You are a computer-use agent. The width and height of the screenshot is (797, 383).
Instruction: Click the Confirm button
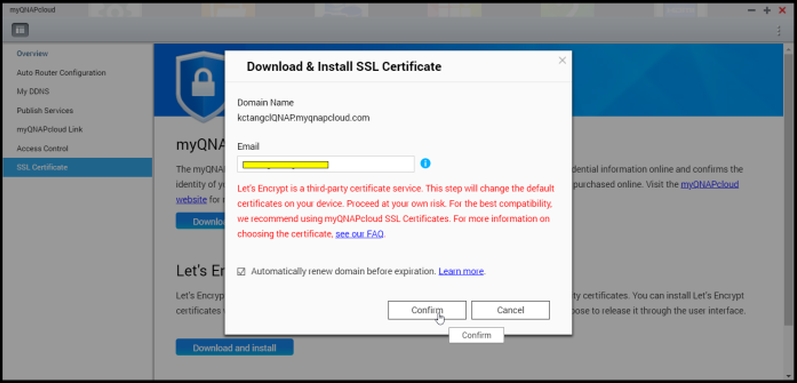point(427,310)
